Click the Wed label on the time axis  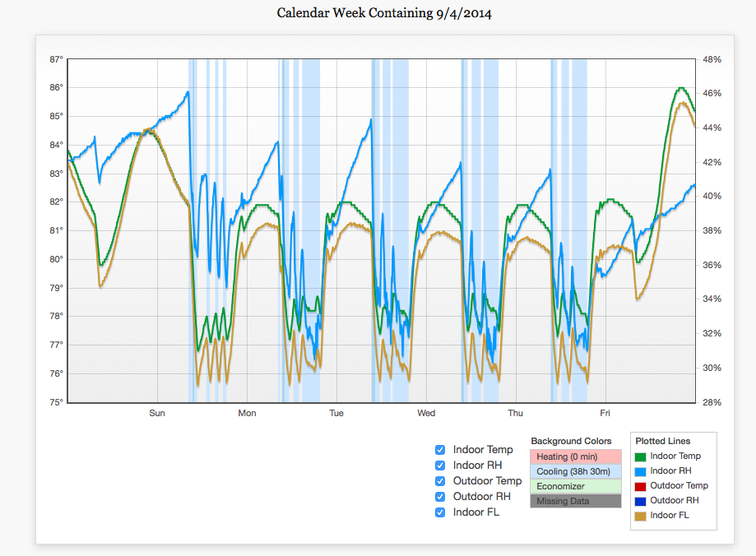point(426,413)
